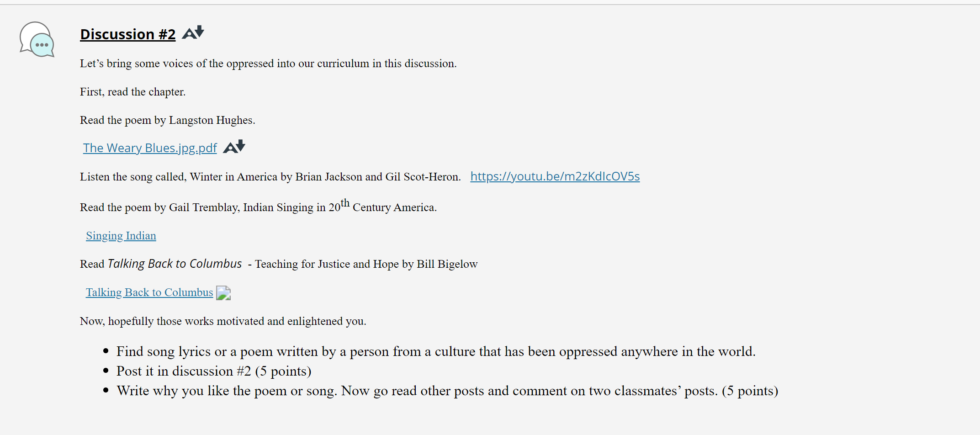This screenshot has width=980, height=435.
Task: Click the "Write why you like the poem" bullet
Action: (x=447, y=391)
